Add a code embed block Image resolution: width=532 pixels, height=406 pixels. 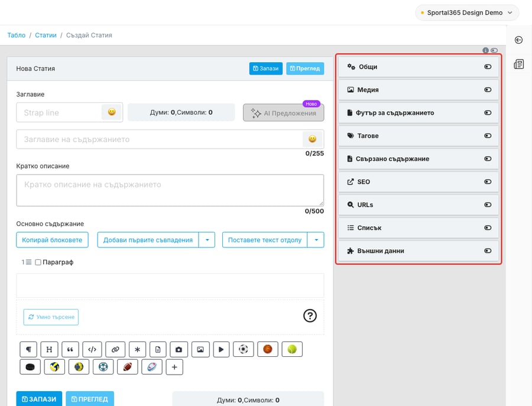pyautogui.click(x=92, y=349)
